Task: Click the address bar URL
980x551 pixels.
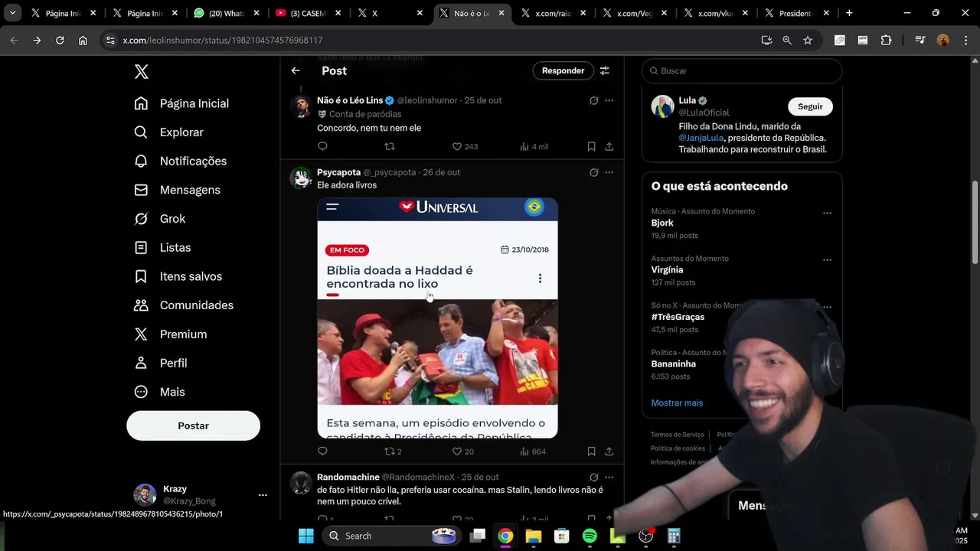Action: click(x=223, y=40)
